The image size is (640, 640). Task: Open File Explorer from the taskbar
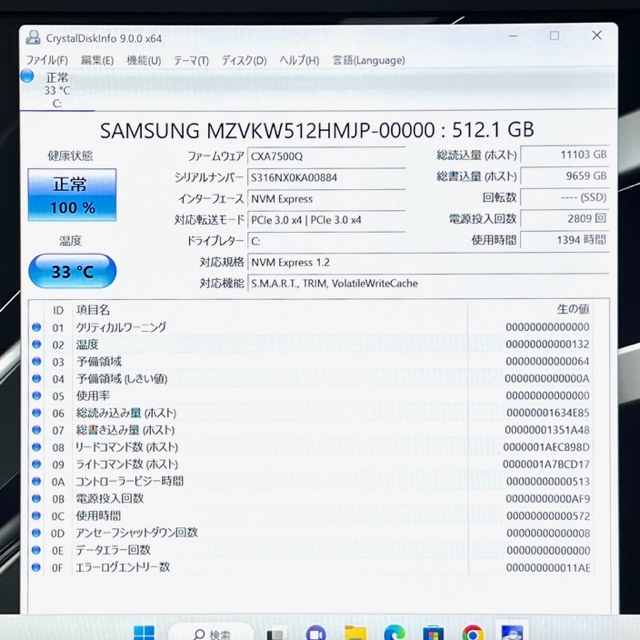[355, 633]
